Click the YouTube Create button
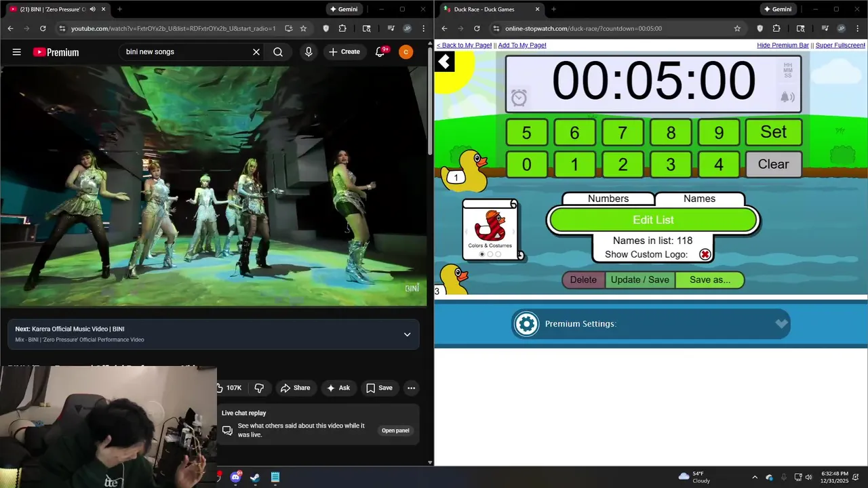Screen dimensions: 868x488 (344, 52)
